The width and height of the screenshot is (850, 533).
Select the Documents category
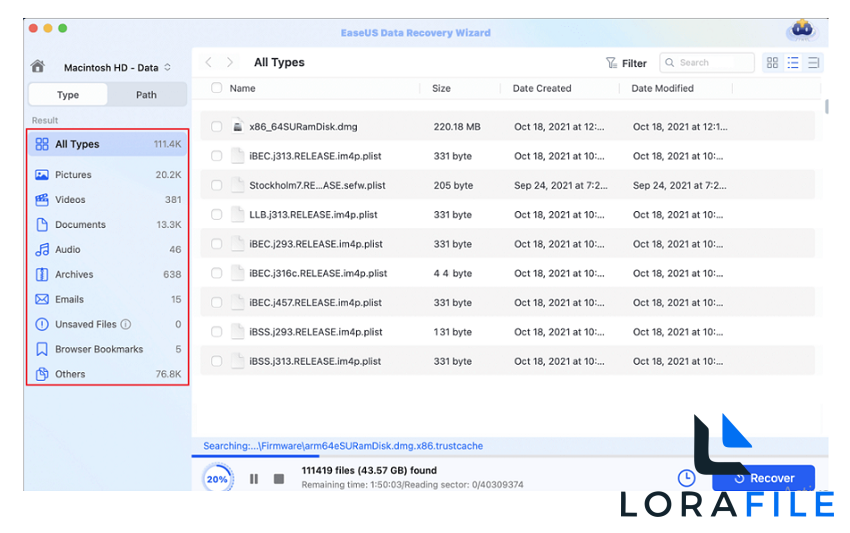pyautogui.click(x=108, y=224)
